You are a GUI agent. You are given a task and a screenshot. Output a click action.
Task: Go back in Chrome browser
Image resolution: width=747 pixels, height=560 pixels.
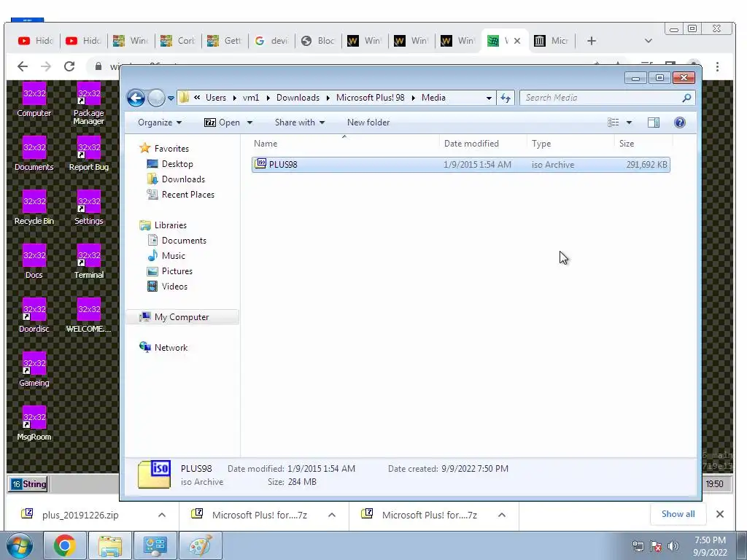(23, 66)
